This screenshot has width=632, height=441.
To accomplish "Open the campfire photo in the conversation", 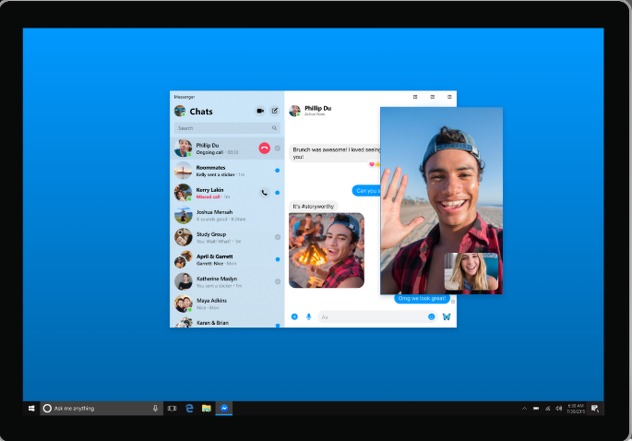I will (x=326, y=250).
